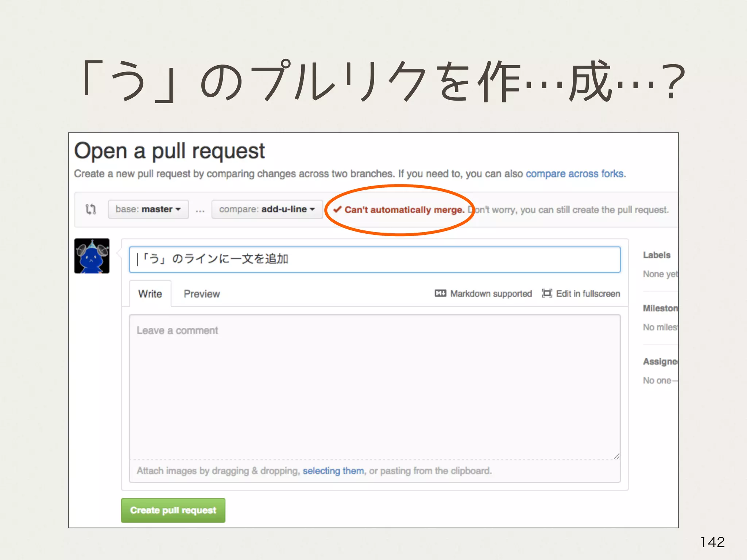Viewport: 747px width, 560px height.
Task: Click the compare across forks link
Action: point(575,174)
